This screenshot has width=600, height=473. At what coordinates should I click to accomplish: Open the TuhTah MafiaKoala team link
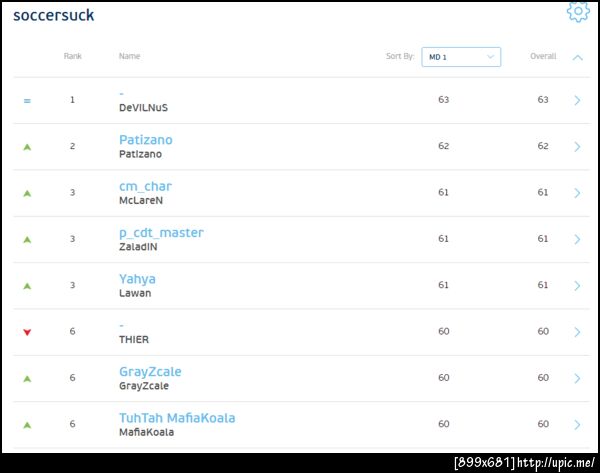[177, 418]
